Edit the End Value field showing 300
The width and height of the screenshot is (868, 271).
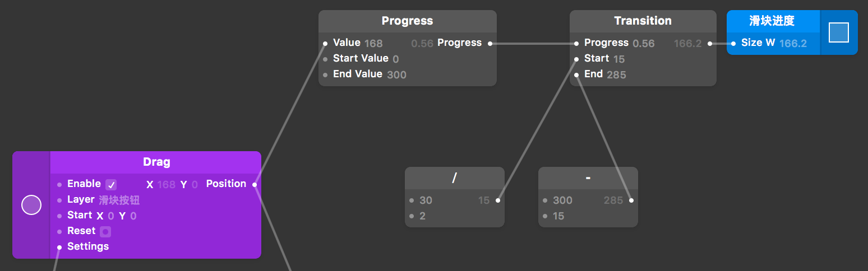(x=396, y=74)
